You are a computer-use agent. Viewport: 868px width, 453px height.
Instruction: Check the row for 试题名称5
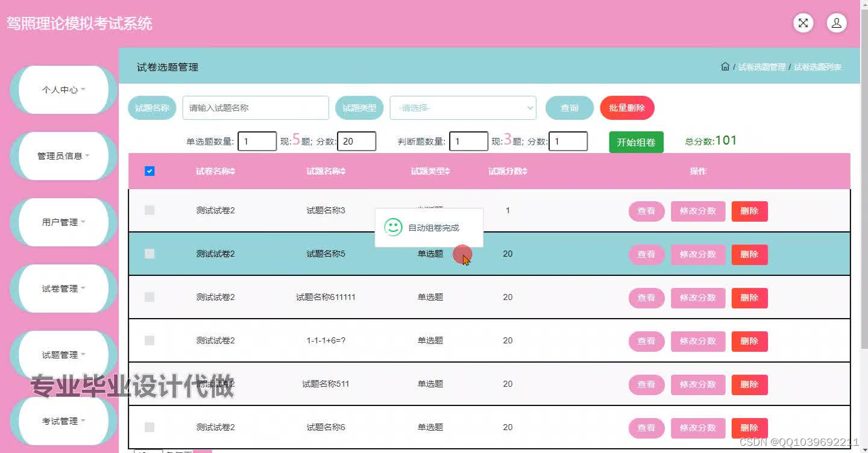pos(149,254)
